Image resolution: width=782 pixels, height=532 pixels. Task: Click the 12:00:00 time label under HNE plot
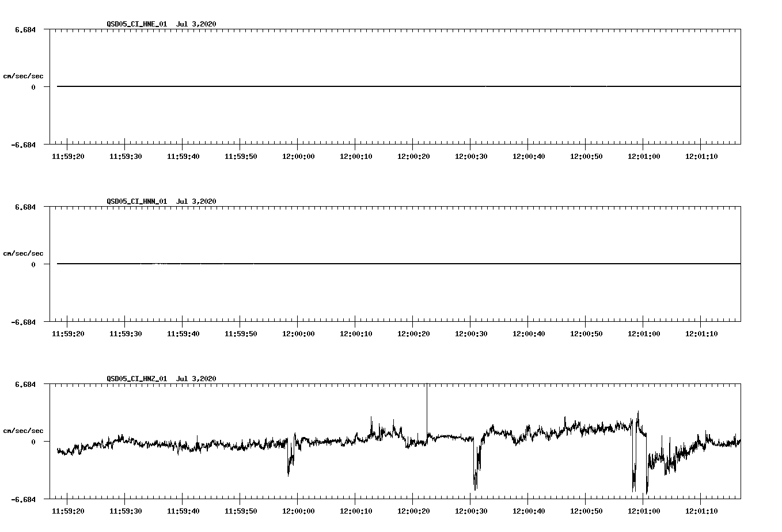point(298,156)
